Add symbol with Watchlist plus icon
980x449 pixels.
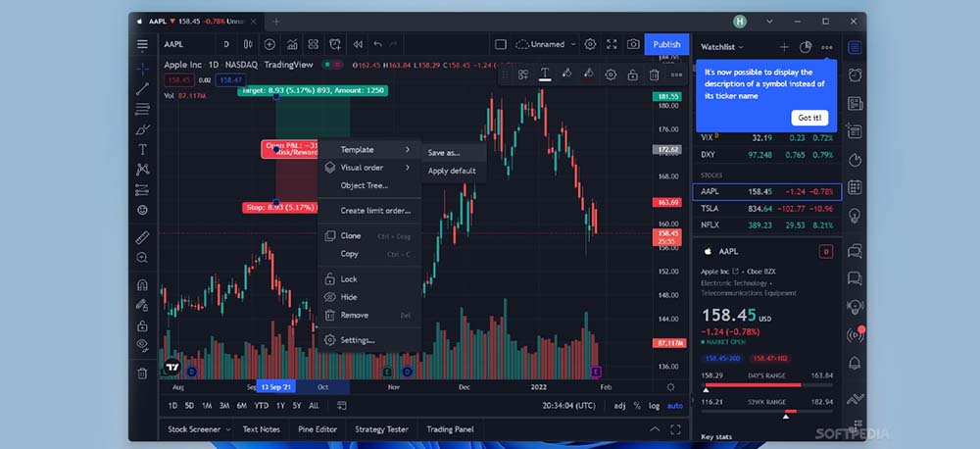[784, 46]
